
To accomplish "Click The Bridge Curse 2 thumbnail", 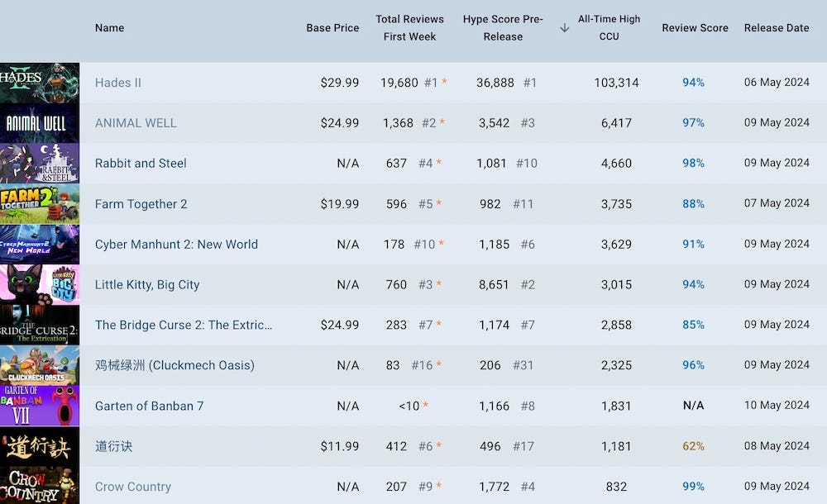I will (40, 325).
